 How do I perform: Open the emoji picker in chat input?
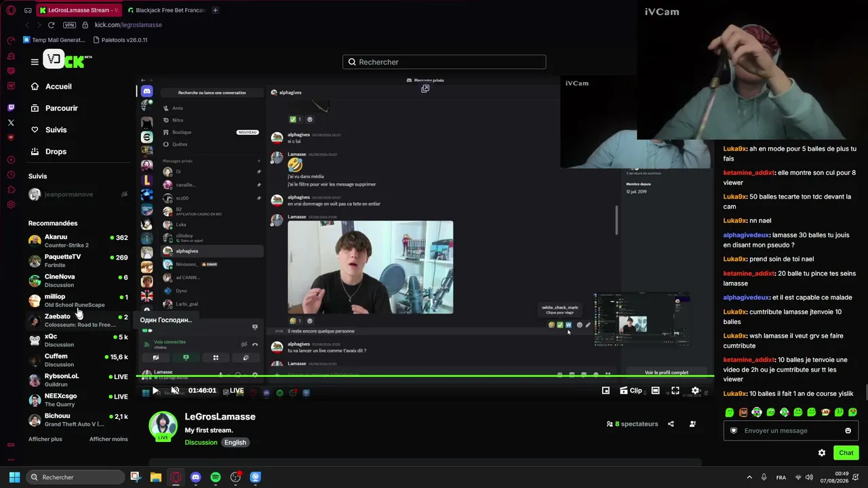pos(848,430)
